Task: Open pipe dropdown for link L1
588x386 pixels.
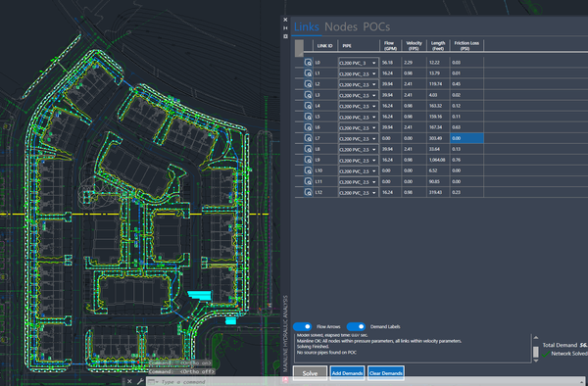Action: tap(373, 73)
